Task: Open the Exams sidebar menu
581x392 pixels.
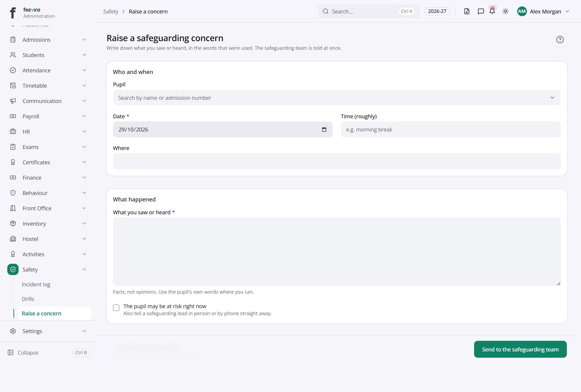Action: [48, 147]
